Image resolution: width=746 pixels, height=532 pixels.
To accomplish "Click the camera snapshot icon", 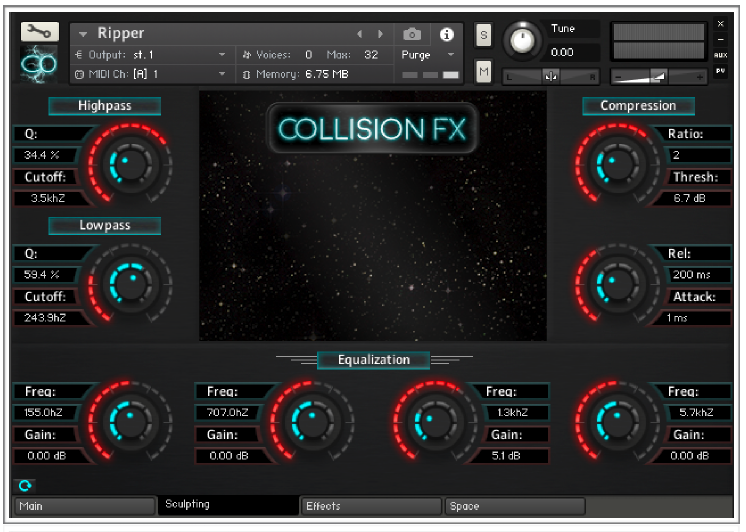I will (412, 34).
